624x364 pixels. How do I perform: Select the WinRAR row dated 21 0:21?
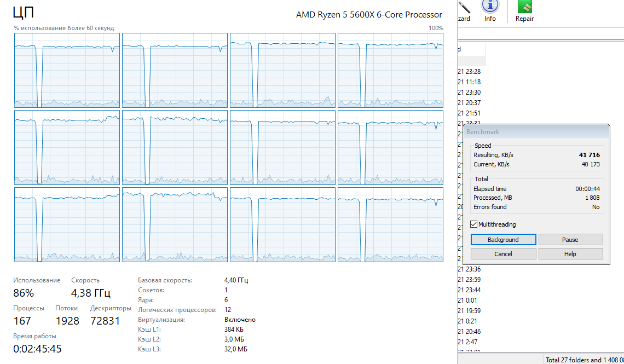coord(467,321)
